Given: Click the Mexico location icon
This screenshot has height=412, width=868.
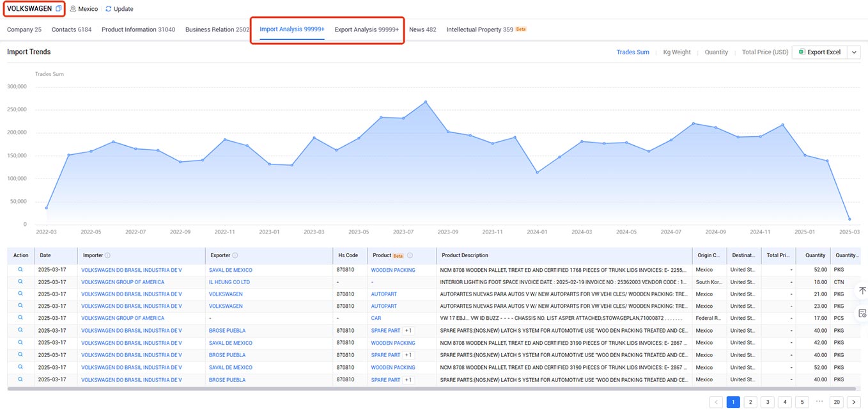Looking at the screenshot, I should tap(73, 9).
